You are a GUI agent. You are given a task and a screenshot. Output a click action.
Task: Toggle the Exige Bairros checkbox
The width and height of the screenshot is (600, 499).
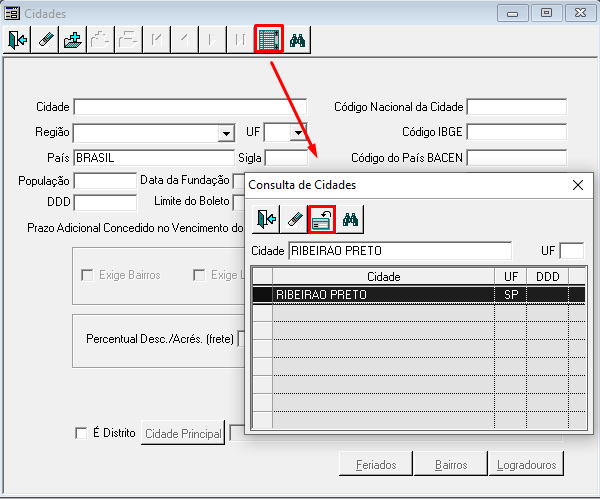coord(87,275)
